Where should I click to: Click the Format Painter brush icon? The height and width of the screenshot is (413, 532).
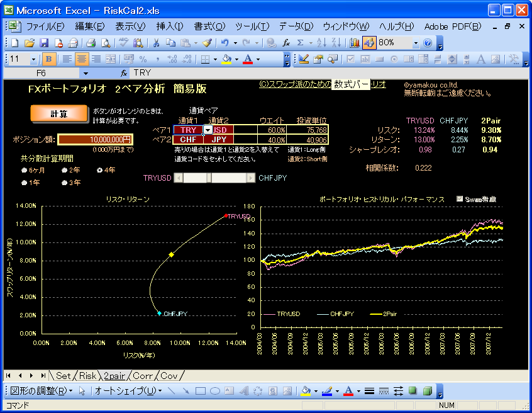pyautogui.click(x=207, y=43)
